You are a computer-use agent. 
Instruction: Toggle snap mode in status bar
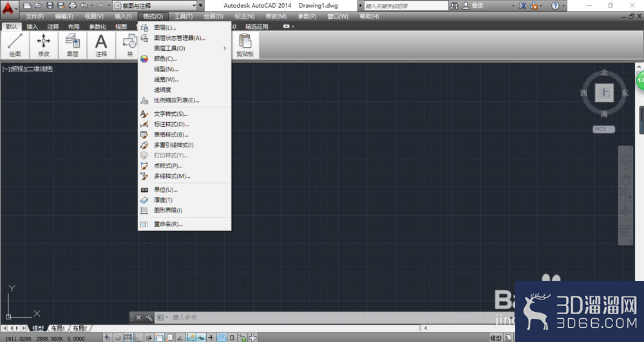(118, 338)
